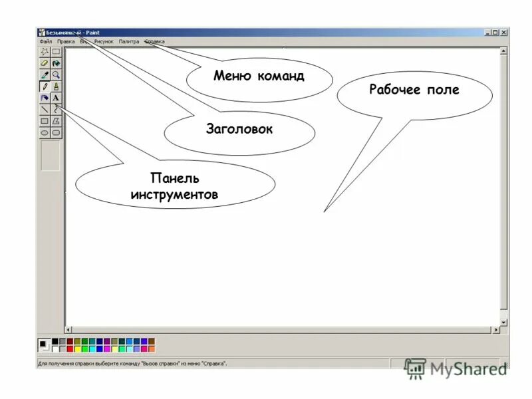Select the Pencil tool
Screen dimensions: 532x399
[x=44, y=86]
